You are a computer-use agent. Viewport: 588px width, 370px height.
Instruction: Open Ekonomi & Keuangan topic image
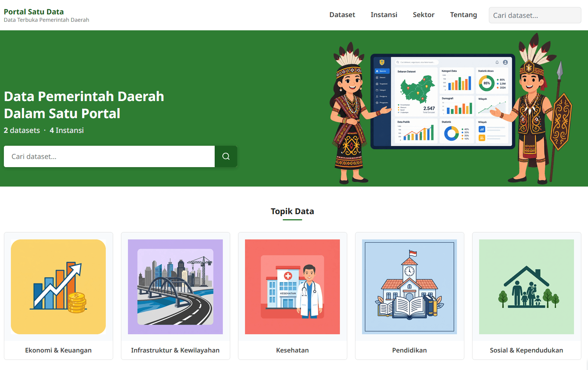coord(58,287)
